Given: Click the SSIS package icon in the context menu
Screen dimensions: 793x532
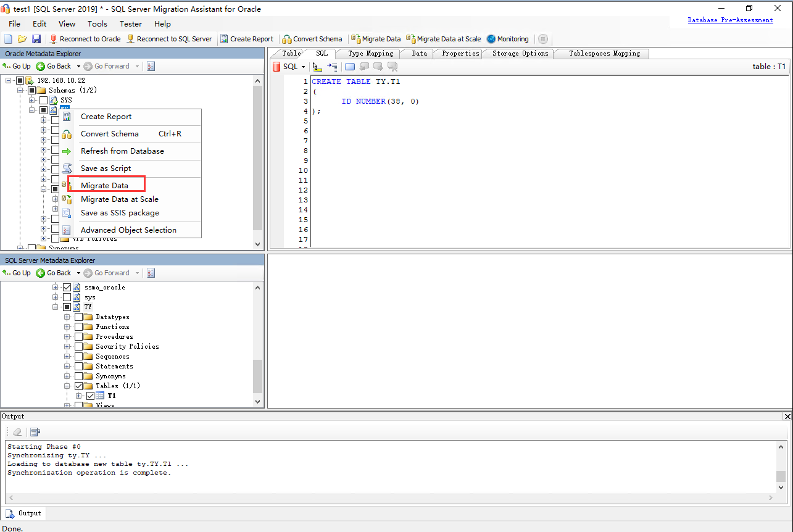Looking at the screenshot, I should tap(67, 213).
